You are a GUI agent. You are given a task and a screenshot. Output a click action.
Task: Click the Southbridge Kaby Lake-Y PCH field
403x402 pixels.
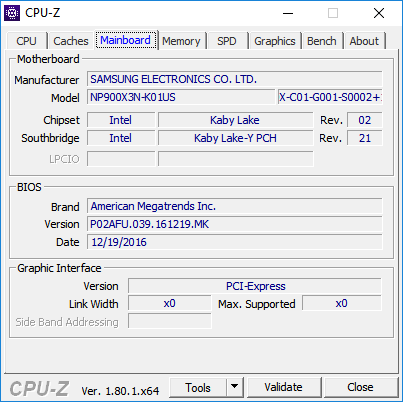click(x=236, y=138)
